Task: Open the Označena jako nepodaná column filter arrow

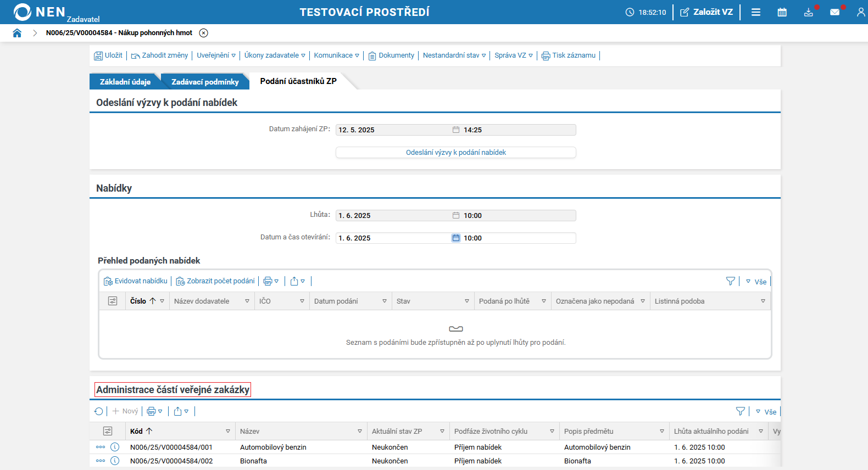Action: (x=643, y=301)
